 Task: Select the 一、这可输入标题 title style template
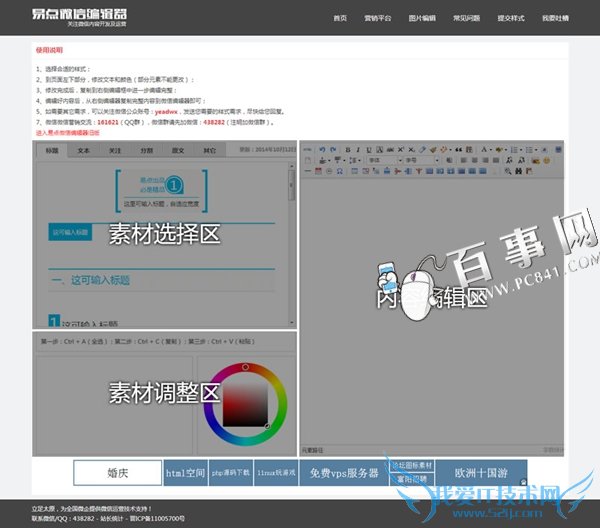click(x=161, y=280)
